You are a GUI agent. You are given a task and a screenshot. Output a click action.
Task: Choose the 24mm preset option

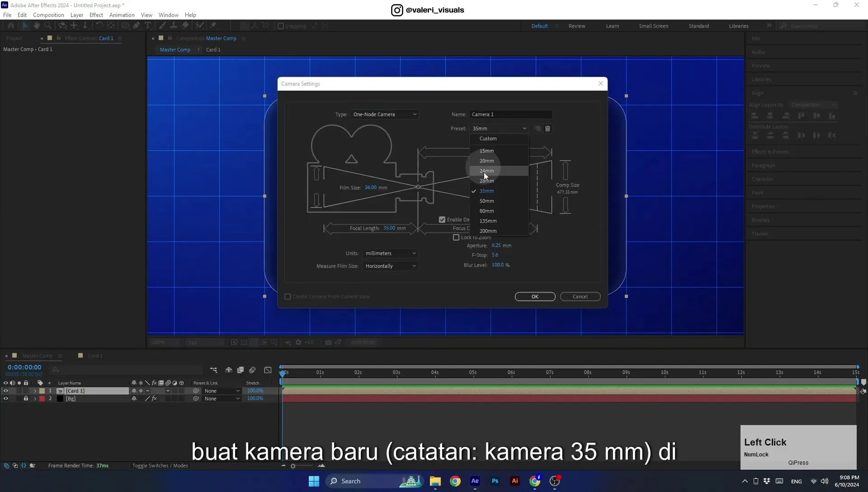click(499, 171)
